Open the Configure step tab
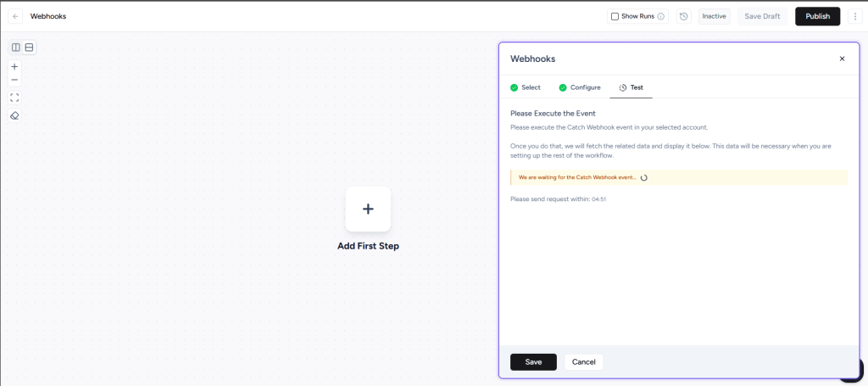This screenshot has height=386, width=868. 580,87
